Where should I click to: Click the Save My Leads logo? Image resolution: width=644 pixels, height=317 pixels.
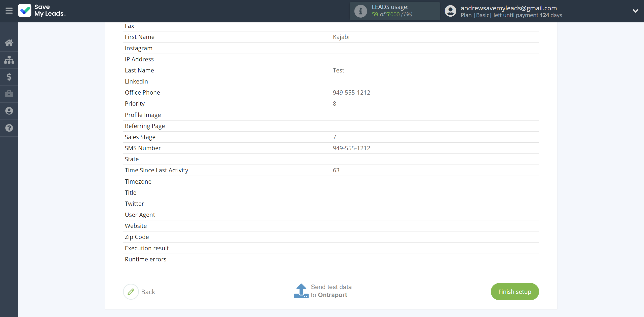[x=42, y=11]
